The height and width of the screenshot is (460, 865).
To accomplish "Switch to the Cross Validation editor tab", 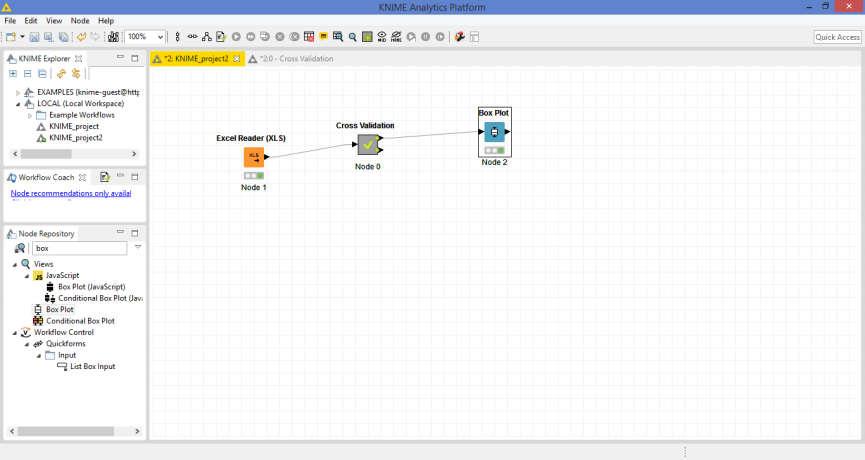I will pos(291,58).
